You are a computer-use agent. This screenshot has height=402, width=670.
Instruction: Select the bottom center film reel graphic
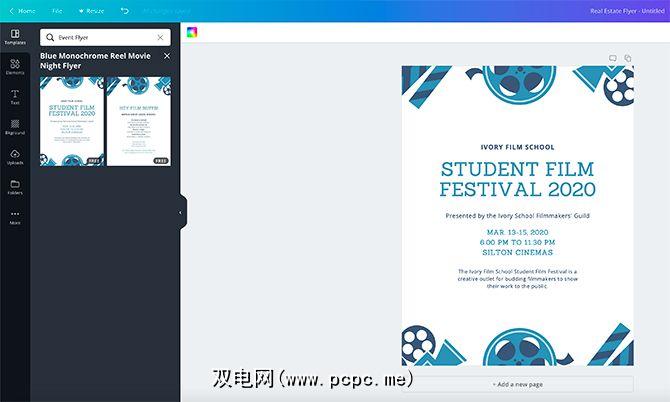coord(520,347)
